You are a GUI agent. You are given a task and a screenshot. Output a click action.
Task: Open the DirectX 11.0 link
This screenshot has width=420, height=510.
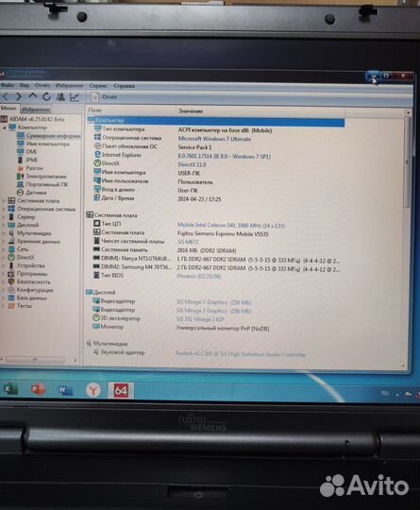pos(193,164)
